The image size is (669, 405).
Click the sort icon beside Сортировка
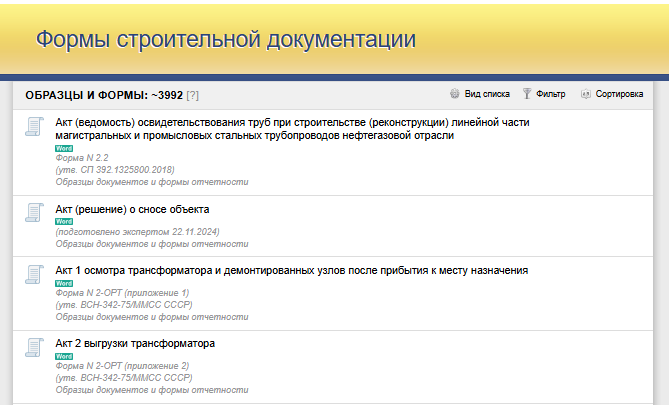(586, 94)
